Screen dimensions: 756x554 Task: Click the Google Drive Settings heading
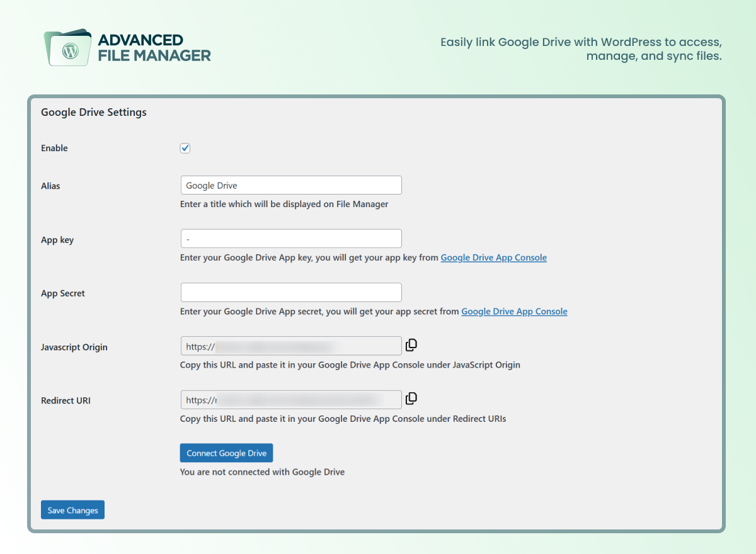tap(94, 112)
